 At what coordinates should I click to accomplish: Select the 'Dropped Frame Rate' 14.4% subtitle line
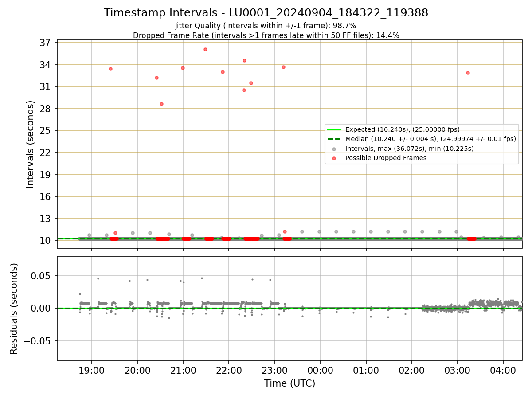(266, 35)
